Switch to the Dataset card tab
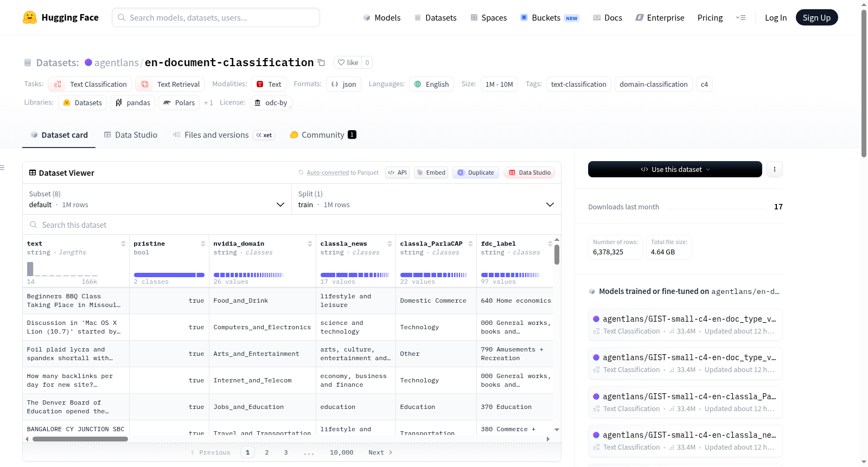 click(x=59, y=135)
